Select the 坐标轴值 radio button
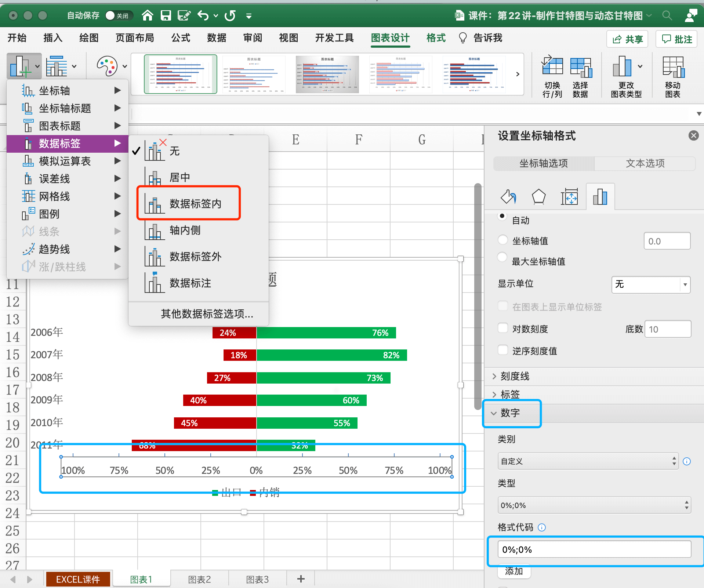Image resolution: width=704 pixels, height=588 pixels. click(502, 240)
